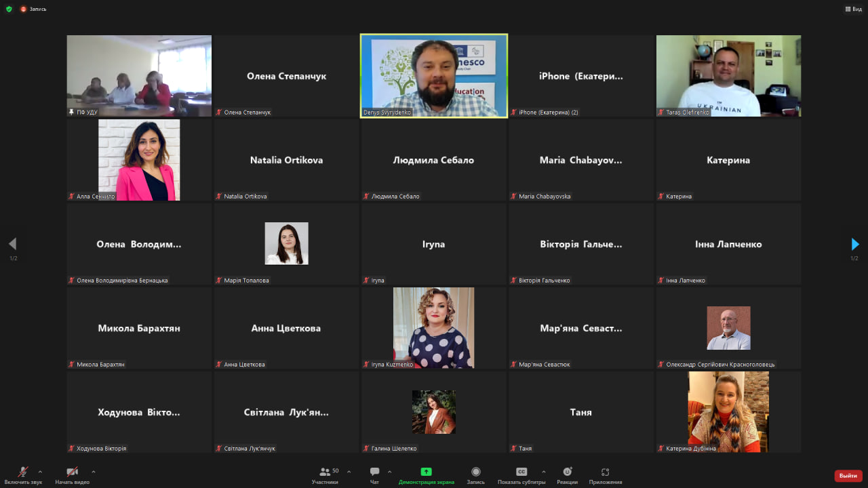Expand audio options arrow beside Включить звук
This screenshot has width=868, height=488.
click(40, 472)
